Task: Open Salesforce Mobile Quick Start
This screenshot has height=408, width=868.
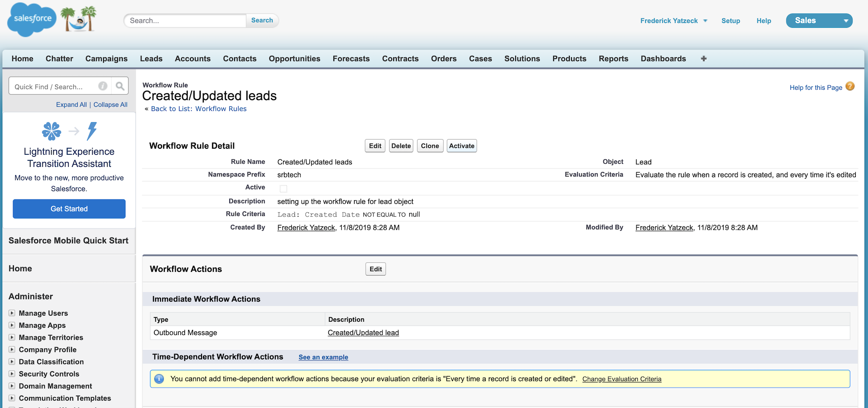Action: pyautogui.click(x=69, y=241)
